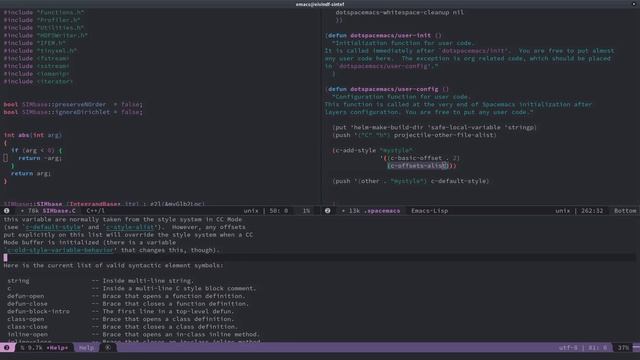Screen dimensions: 640x360
Task: Close the Emacs window with title bar button
Action: tap(634, 4)
